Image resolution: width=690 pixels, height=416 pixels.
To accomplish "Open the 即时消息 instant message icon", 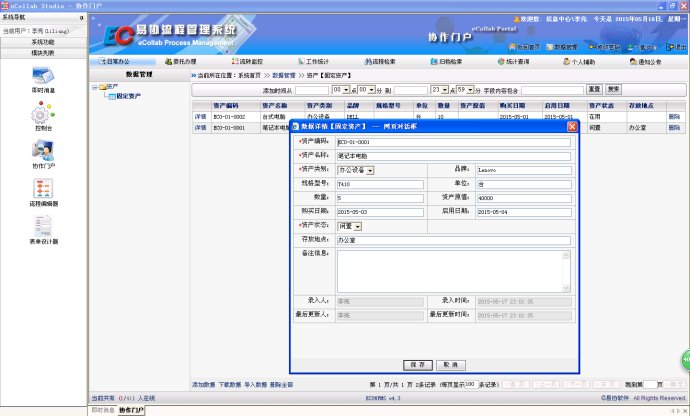I will [x=43, y=76].
